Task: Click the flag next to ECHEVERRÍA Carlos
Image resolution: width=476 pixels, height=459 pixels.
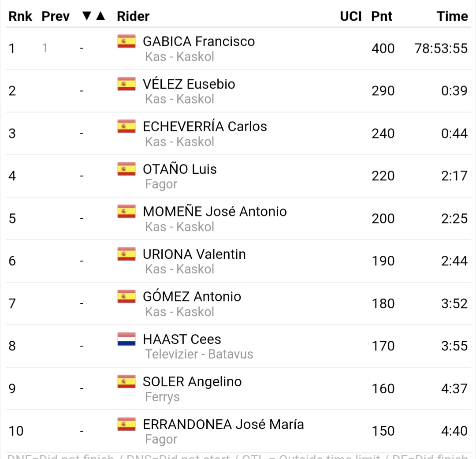Action: click(x=126, y=126)
